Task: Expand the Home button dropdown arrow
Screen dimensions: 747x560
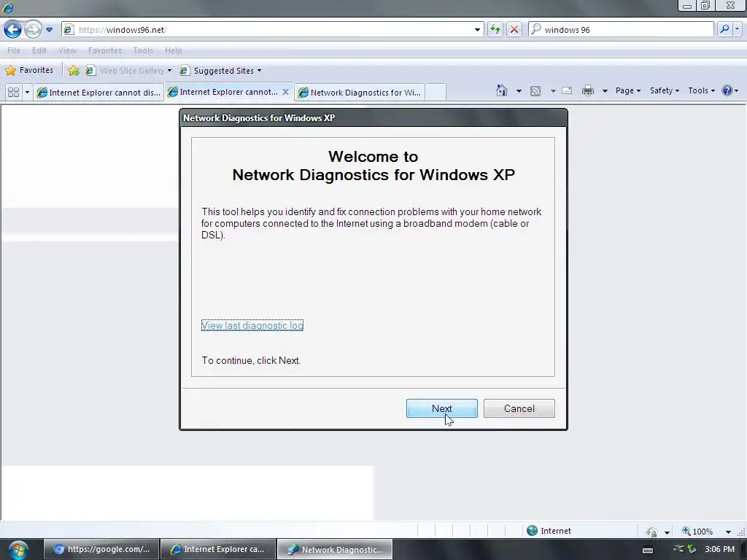Action: [519, 90]
